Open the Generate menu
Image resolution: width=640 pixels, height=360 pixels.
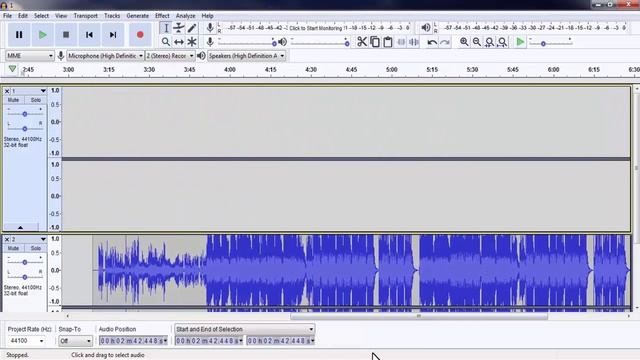point(138,16)
